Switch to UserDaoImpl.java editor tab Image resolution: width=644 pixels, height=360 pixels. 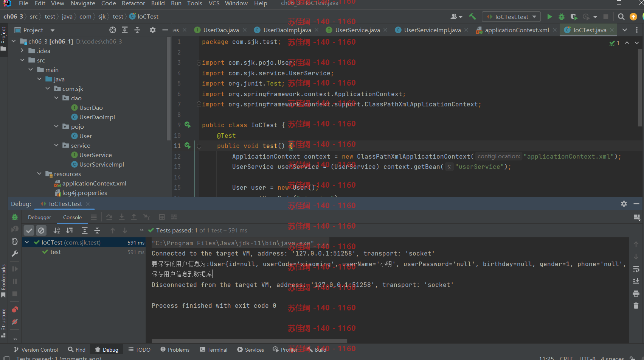click(x=287, y=30)
